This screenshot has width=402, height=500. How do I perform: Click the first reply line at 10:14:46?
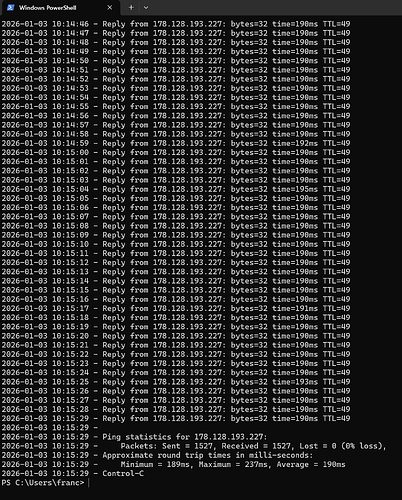[x=176, y=24]
